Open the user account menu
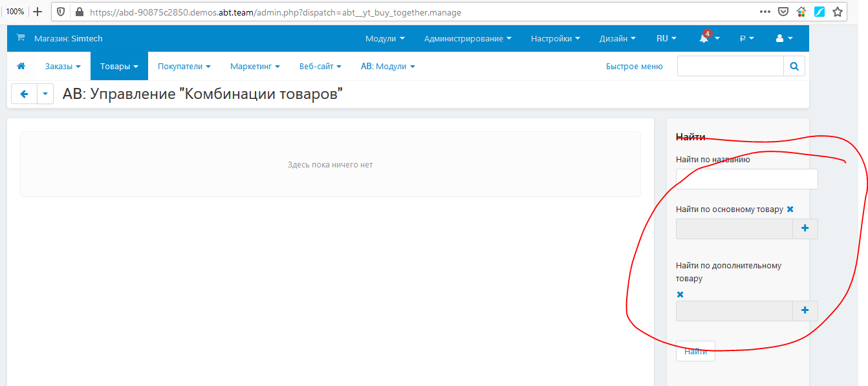This screenshot has width=868, height=386. [x=783, y=38]
